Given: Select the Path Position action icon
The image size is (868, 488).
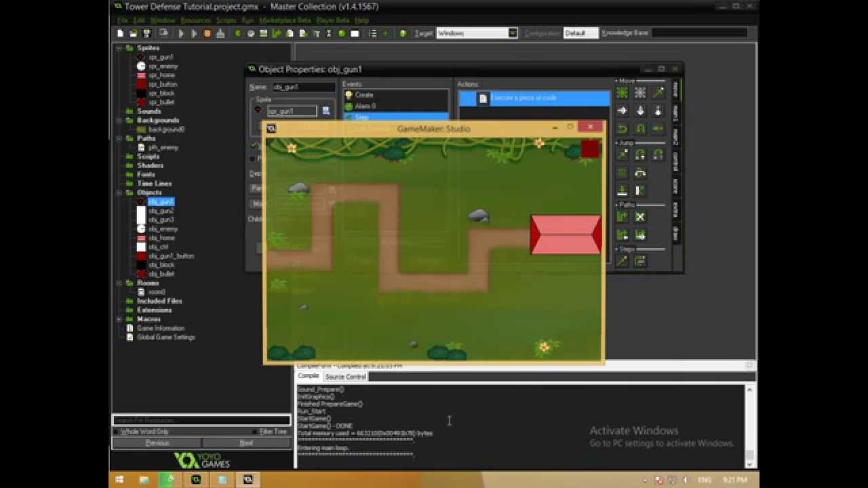Looking at the screenshot, I should point(622,235).
